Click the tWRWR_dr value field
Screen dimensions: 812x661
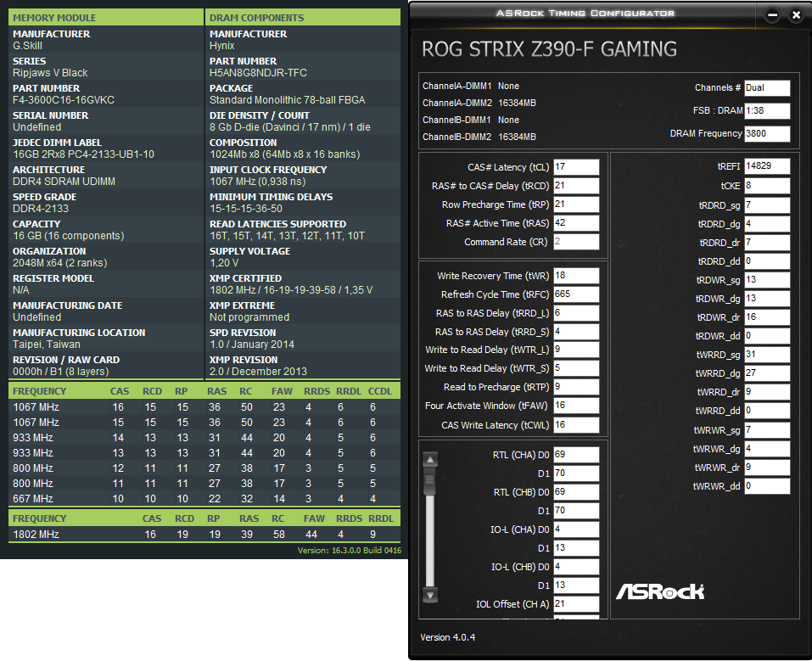(x=767, y=468)
